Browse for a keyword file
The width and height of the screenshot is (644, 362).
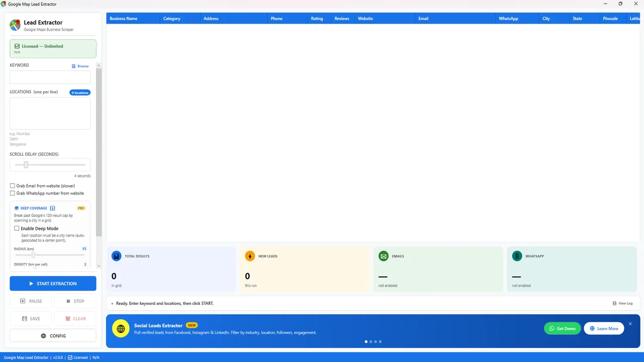coord(80,66)
